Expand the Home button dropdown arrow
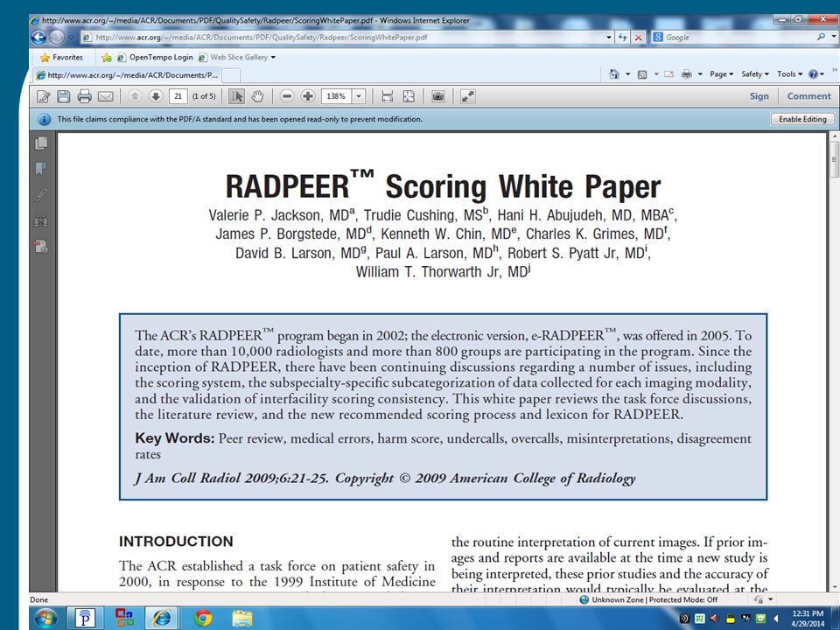Viewport: 840px width, 630px height. 628,74
